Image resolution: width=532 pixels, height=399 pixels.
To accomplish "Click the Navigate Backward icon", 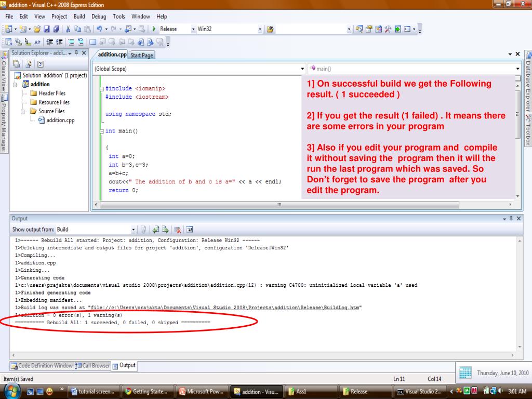I will 128,29.
